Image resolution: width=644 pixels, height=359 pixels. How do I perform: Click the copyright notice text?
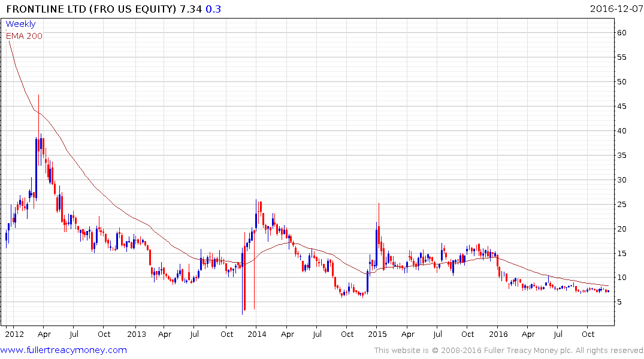coord(509,351)
